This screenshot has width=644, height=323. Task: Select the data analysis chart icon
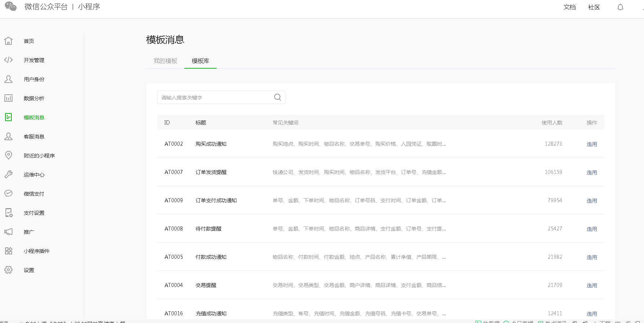[x=8, y=98]
